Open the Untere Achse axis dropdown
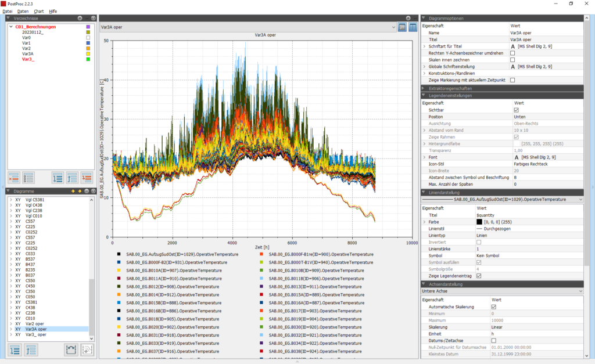 pyautogui.click(x=503, y=291)
